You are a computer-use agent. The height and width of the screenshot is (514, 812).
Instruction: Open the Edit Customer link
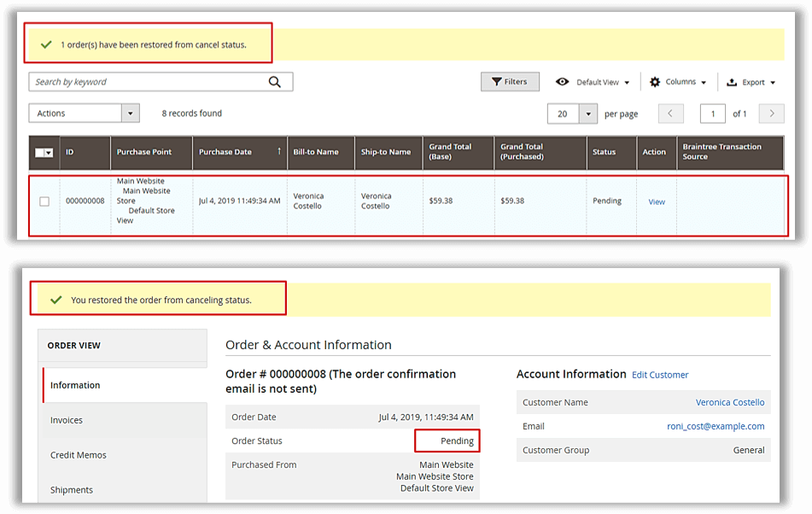pos(659,375)
